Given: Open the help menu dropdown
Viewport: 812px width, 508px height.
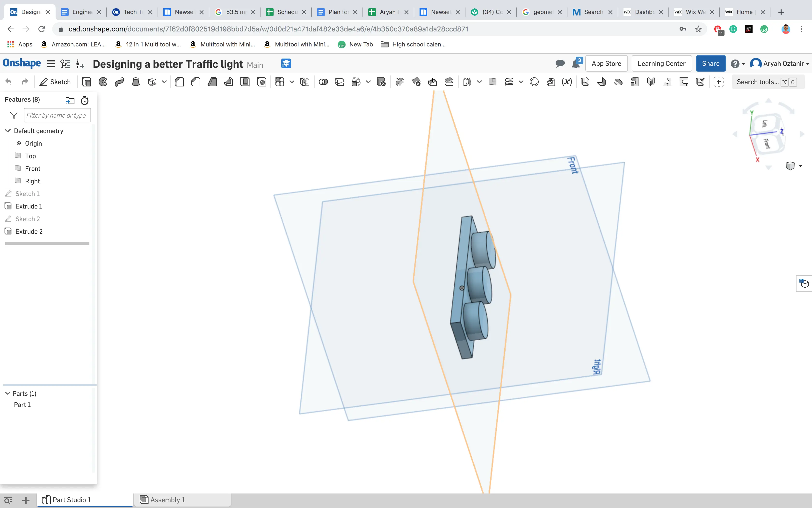Looking at the screenshot, I should (x=738, y=63).
